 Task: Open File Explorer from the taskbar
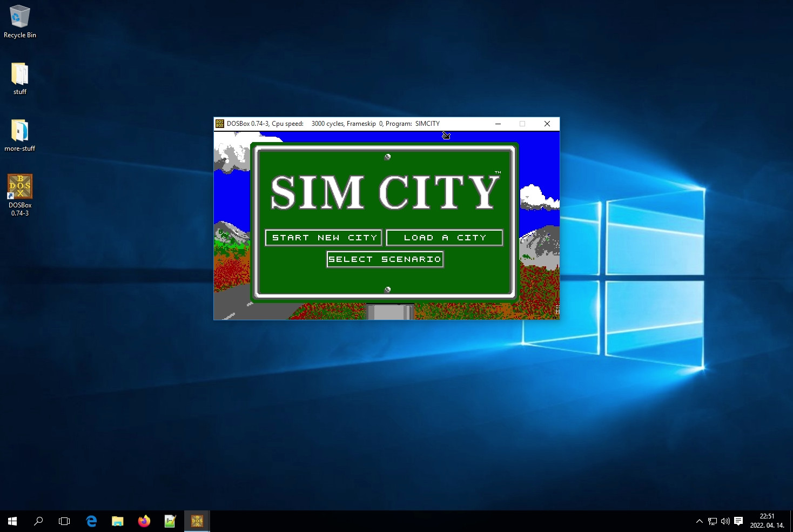click(118, 521)
